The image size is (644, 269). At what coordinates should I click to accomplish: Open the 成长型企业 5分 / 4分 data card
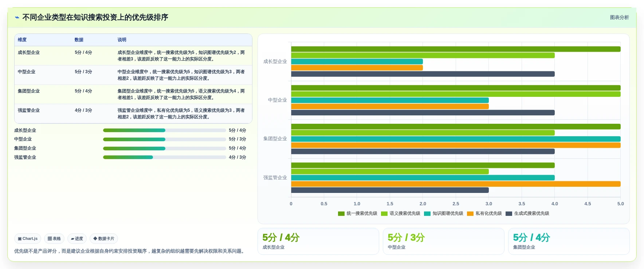[x=318, y=241]
